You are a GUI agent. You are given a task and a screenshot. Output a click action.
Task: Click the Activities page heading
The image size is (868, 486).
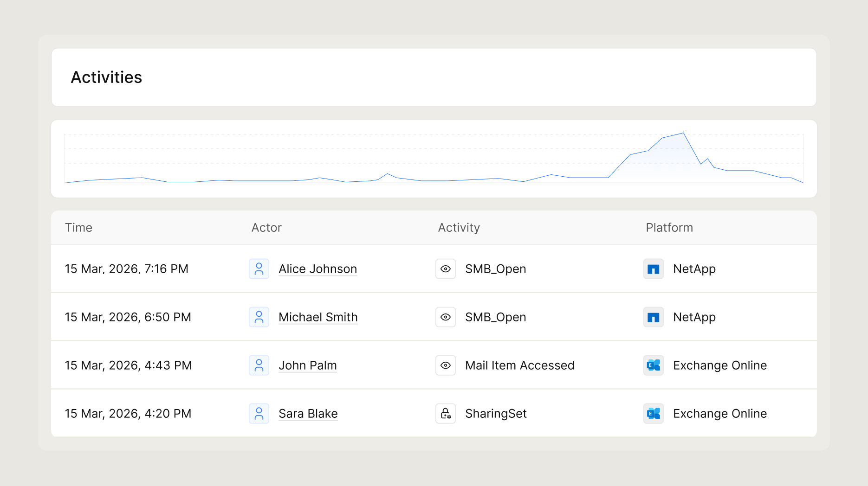click(106, 77)
